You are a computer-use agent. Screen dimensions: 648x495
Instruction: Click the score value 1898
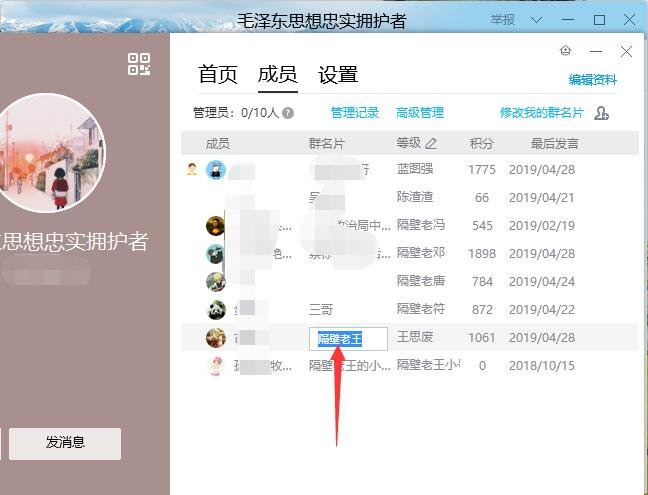pyautogui.click(x=481, y=254)
